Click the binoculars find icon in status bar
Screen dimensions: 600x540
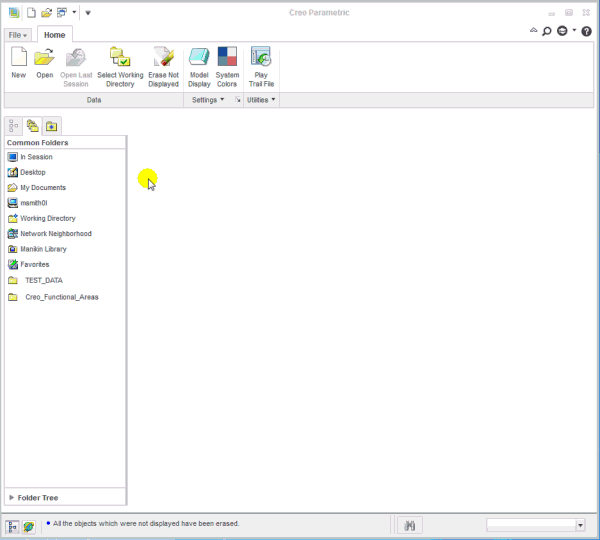[409, 525]
